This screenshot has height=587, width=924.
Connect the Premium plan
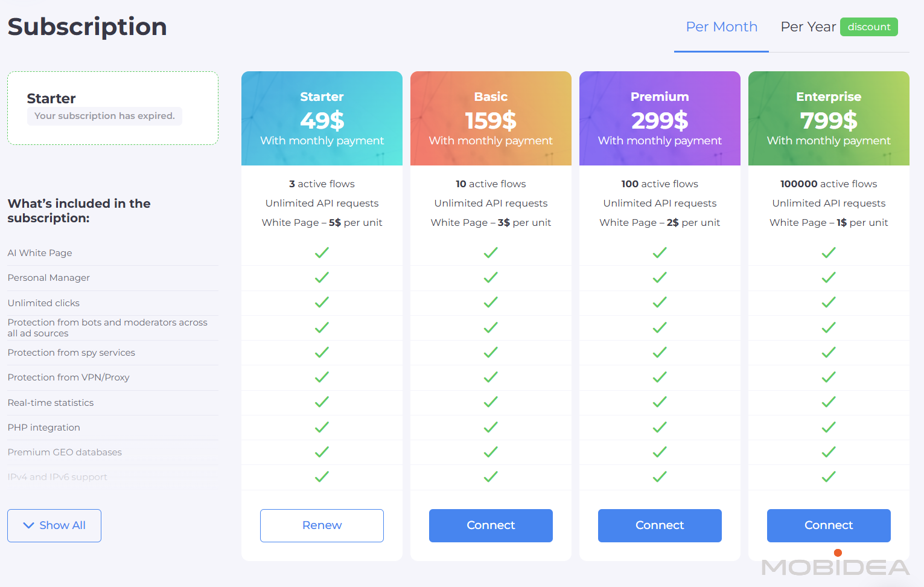[x=660, y=525]
